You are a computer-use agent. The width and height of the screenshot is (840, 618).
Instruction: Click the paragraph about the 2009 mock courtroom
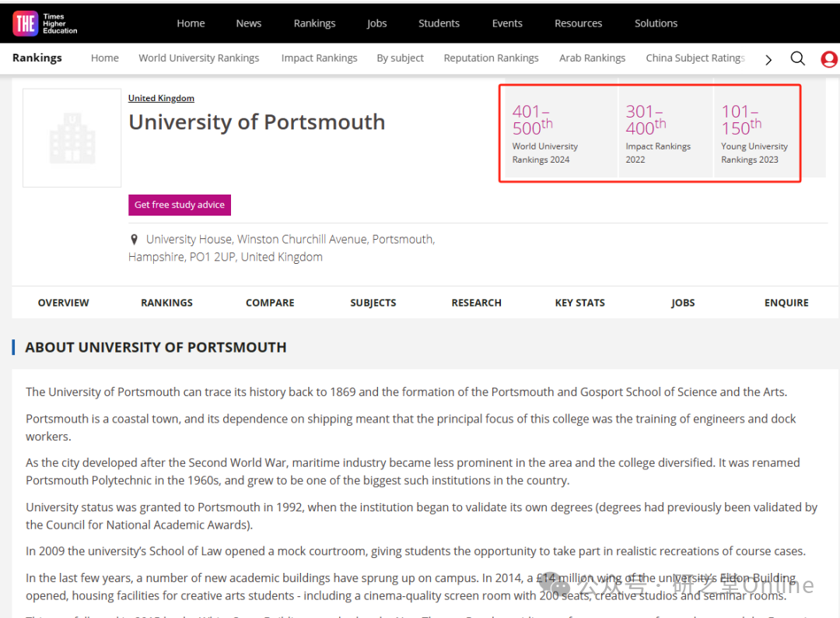(415, 551)
